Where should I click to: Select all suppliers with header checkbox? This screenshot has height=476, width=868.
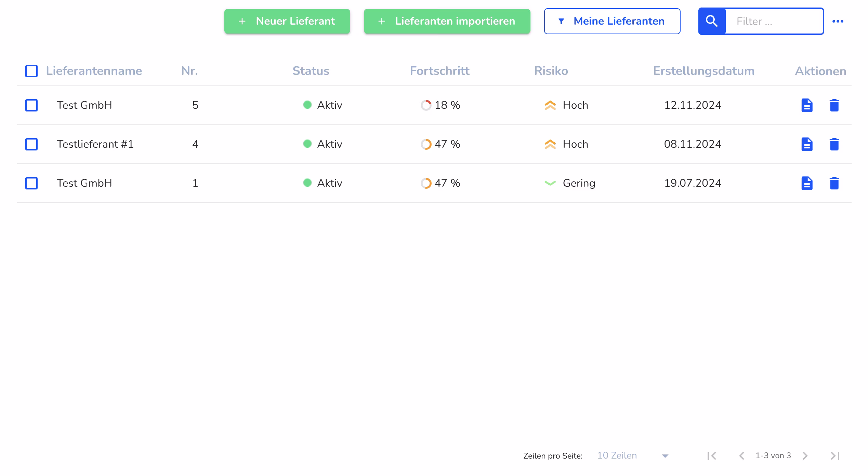point(31,71)
